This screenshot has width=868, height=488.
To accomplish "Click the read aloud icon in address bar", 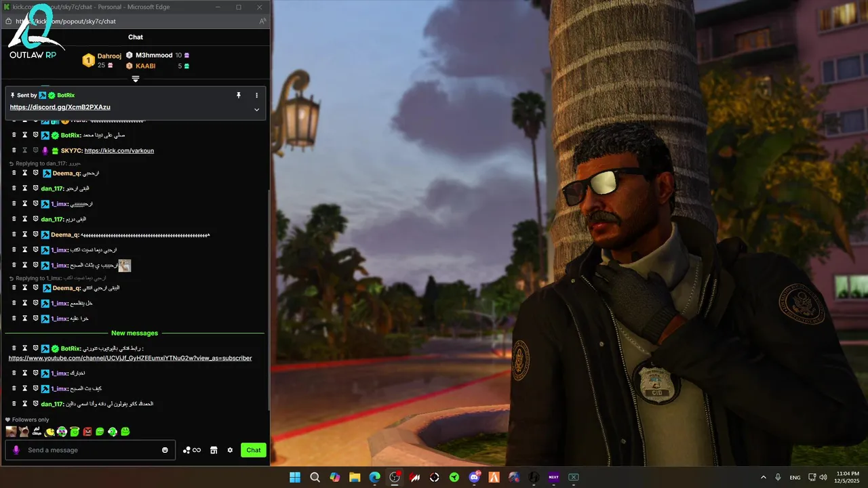I will [262, 21].
